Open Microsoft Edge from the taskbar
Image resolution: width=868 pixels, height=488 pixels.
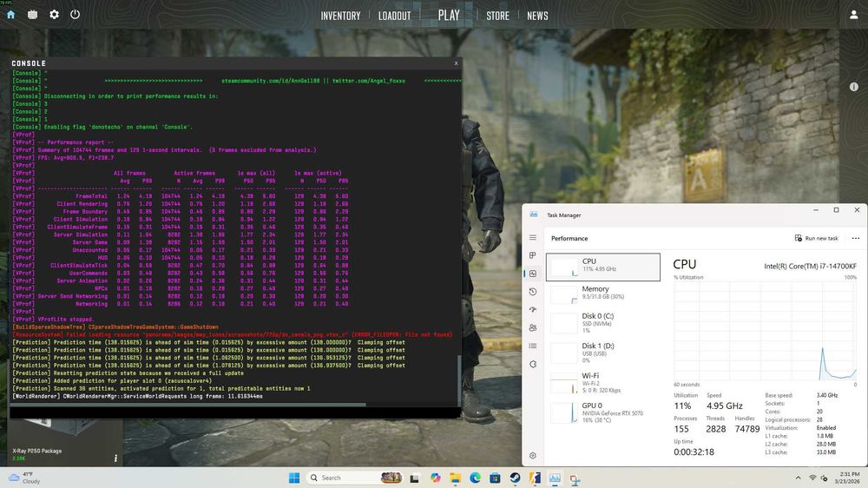pyautogui.click(x=475, y=478)
